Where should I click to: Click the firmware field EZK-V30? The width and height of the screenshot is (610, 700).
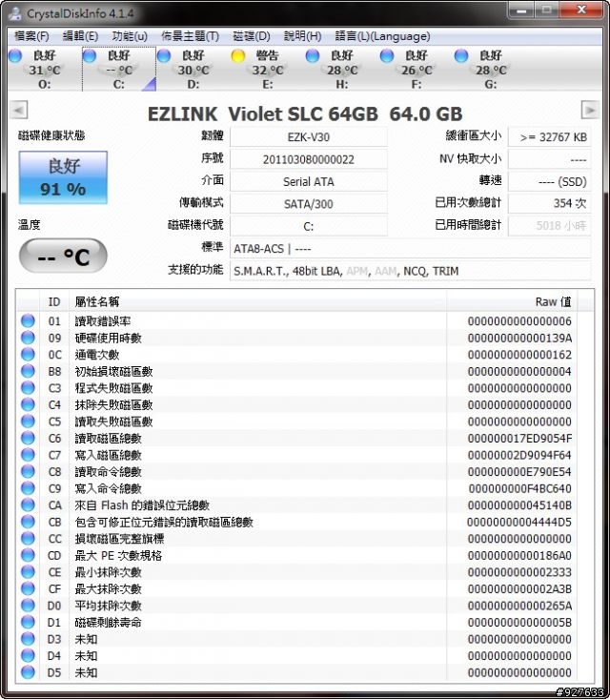coord(309,137)
